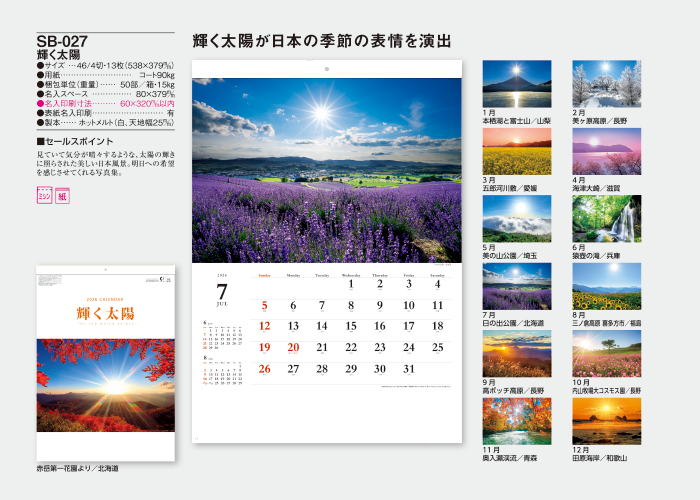
Task: Select red date 20 on July calendar
Action: (293, 347)
